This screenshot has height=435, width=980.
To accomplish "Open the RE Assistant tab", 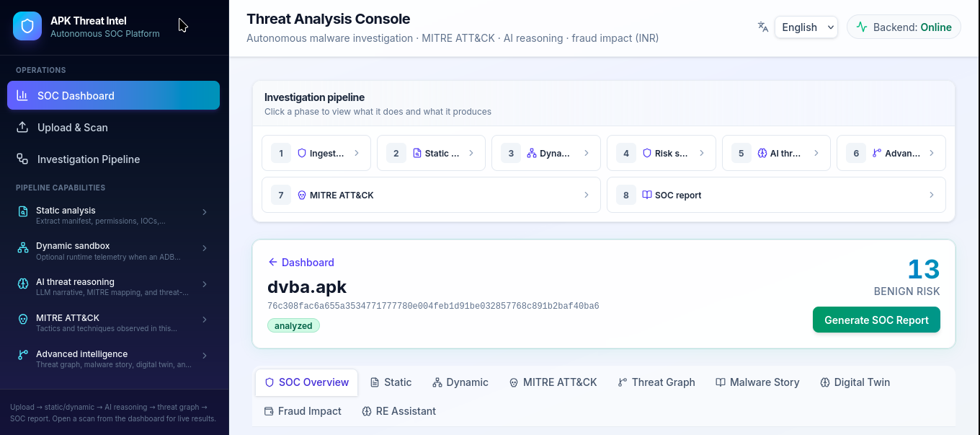I will click(x=399, y=411).
